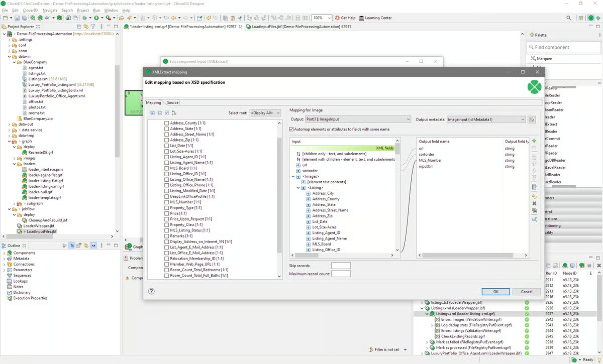The width and height of the screenshot is (603, 364).
Task: Open the Learning Center
Action: (375, 18)
